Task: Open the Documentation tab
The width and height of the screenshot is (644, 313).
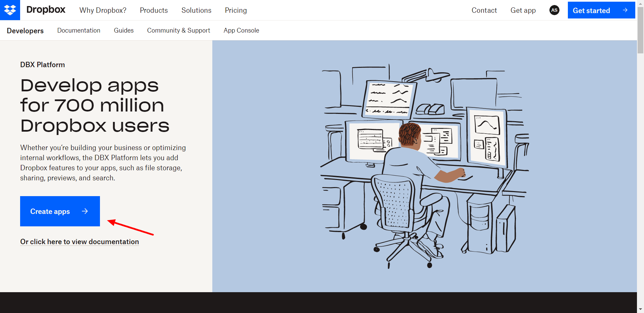Action: pyautogui.click(x=79, y=30)
